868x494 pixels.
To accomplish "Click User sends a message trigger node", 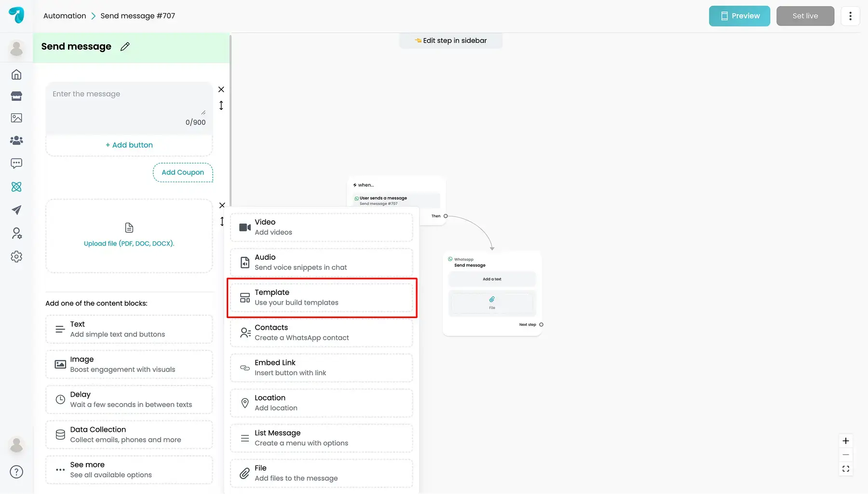I will click(396, 200).
